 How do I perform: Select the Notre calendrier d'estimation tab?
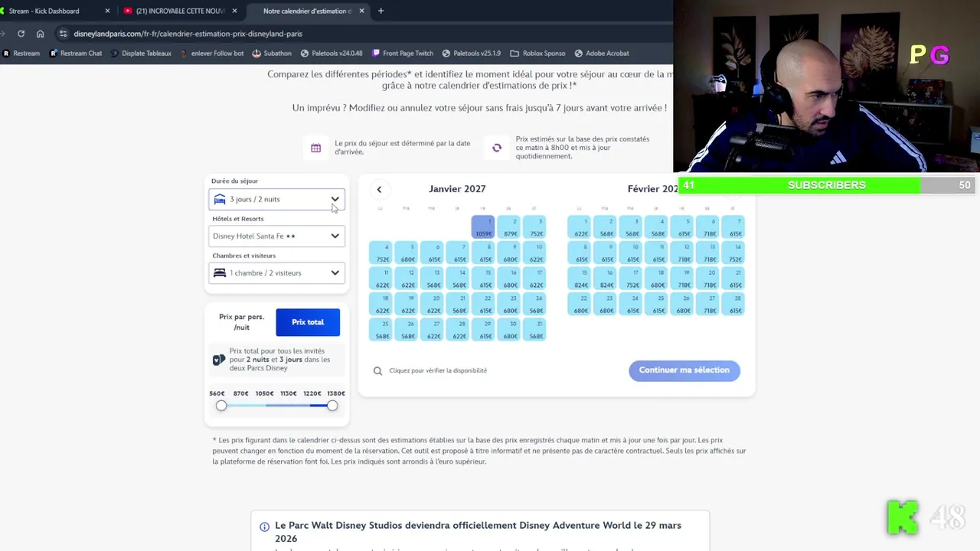(x=308, y=11)
